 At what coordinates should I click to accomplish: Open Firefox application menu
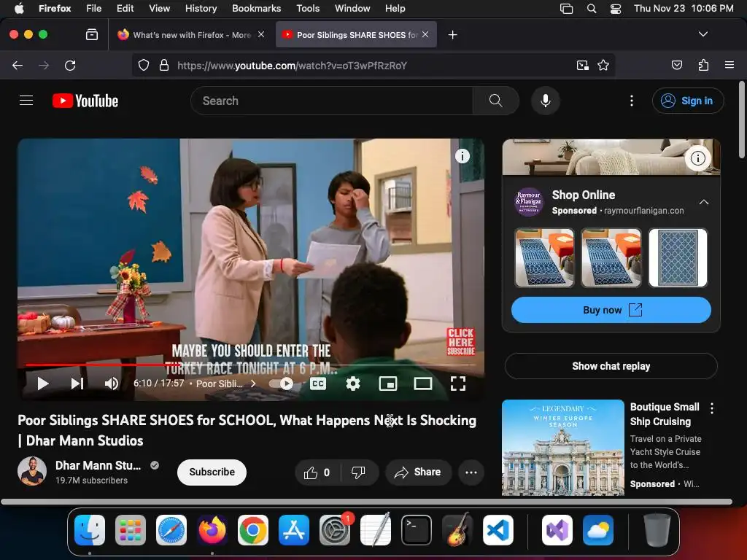(729, 65)
